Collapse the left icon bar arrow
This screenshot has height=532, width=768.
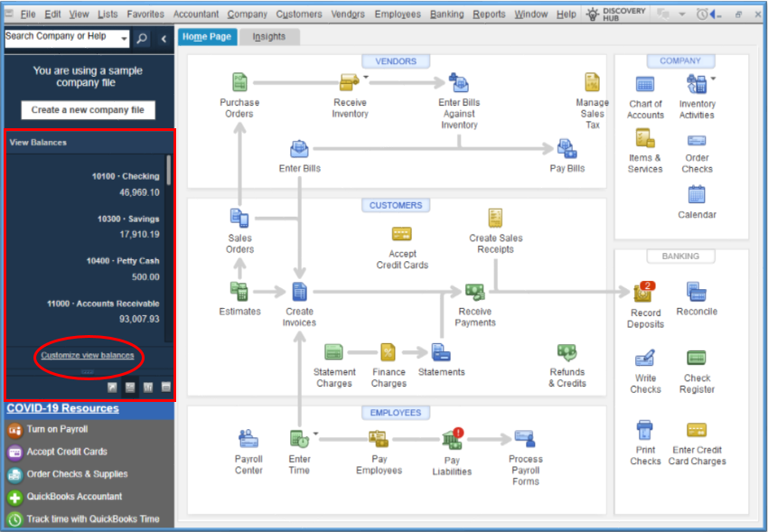pos(164,39)
